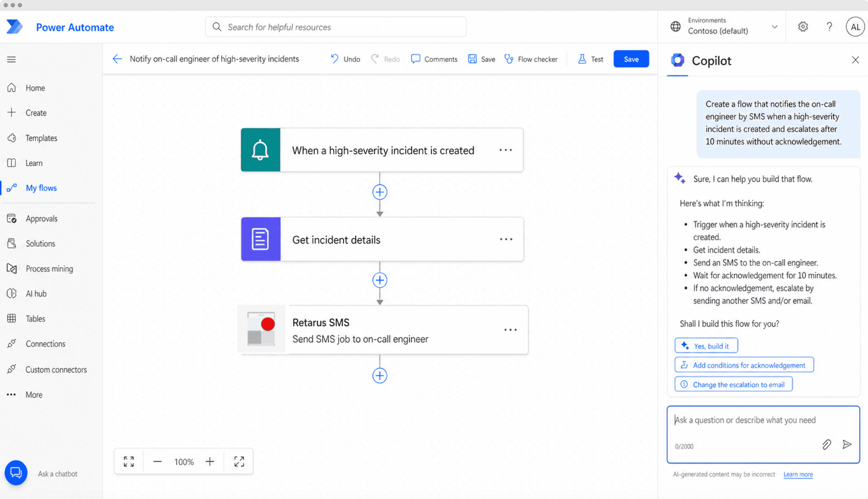868x499 pixels.
Task: Click the blue Save button
Action: tap(631, 59)
